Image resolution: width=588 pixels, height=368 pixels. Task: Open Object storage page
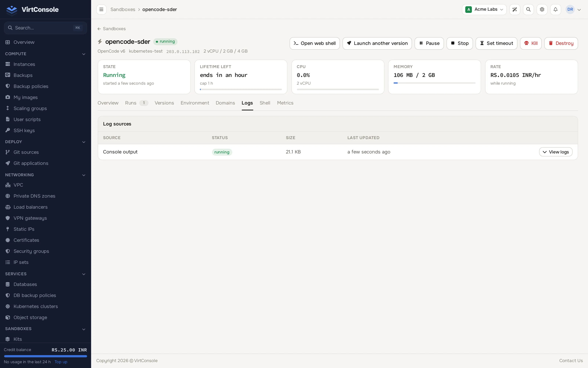tap(30, 317)
